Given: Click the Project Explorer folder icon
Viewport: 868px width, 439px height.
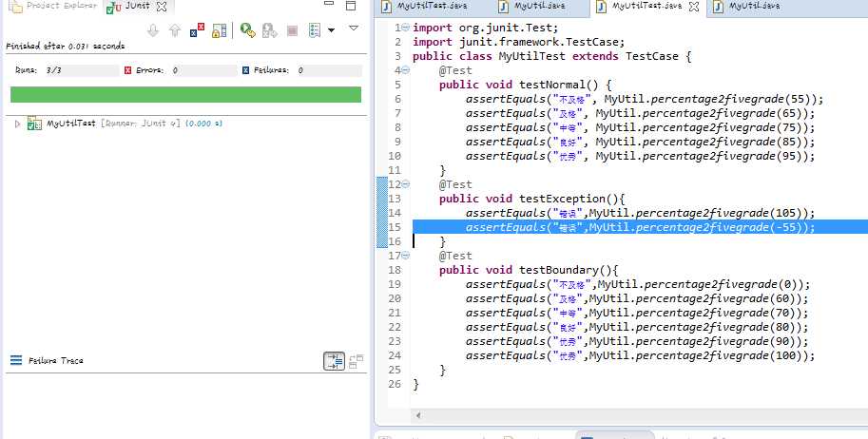Looking at the screenshot, I should coord(16,7).
